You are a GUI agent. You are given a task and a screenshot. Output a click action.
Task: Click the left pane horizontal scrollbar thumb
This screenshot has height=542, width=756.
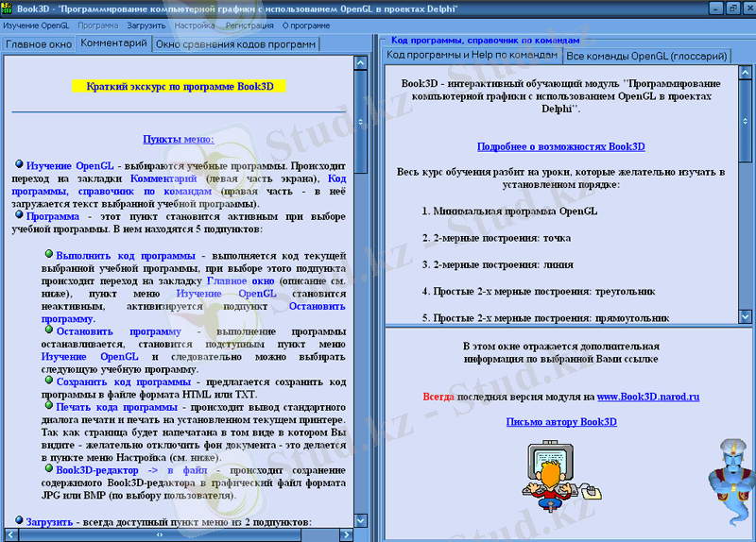(x=160, y=534)
